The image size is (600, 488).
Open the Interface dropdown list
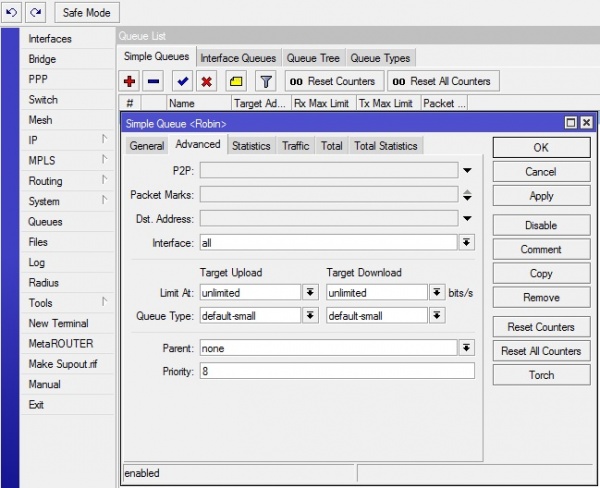point(467,243)
